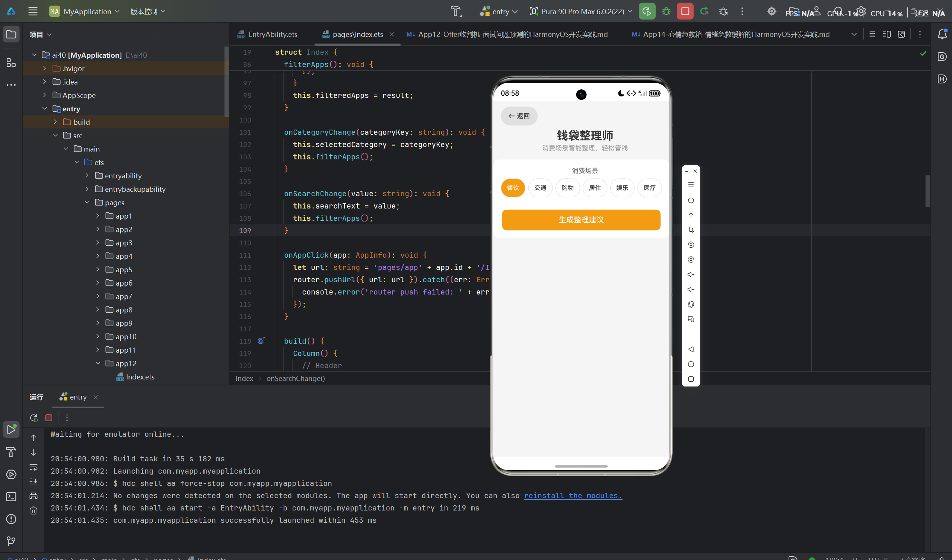Open the 项目 view dropdown
952x560 pixels.
pyautogui.click(x=41, y=34)
